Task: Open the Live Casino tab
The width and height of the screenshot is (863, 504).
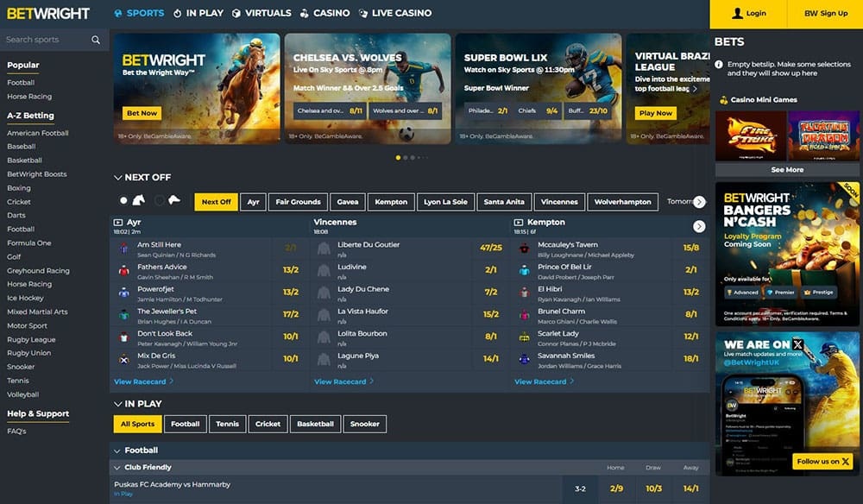Action: coord(395,13)
